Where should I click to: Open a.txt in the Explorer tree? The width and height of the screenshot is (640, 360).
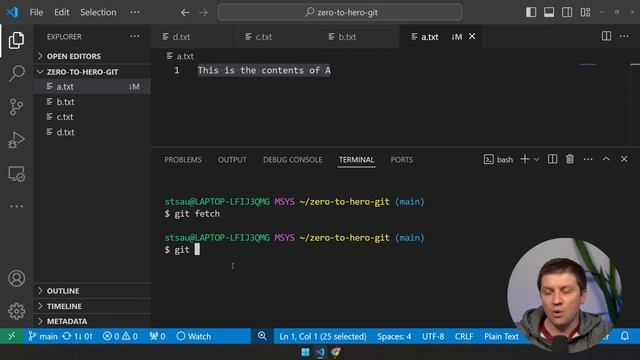pos(92,87)
